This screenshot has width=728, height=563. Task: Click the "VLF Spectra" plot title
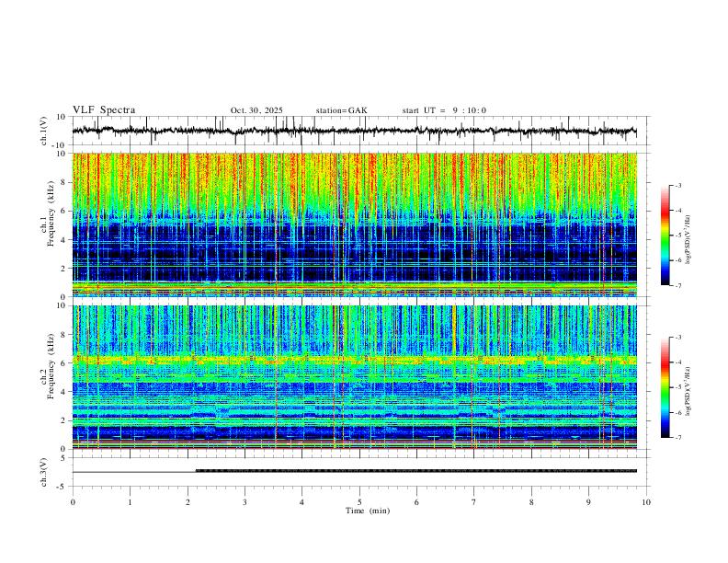104,110
